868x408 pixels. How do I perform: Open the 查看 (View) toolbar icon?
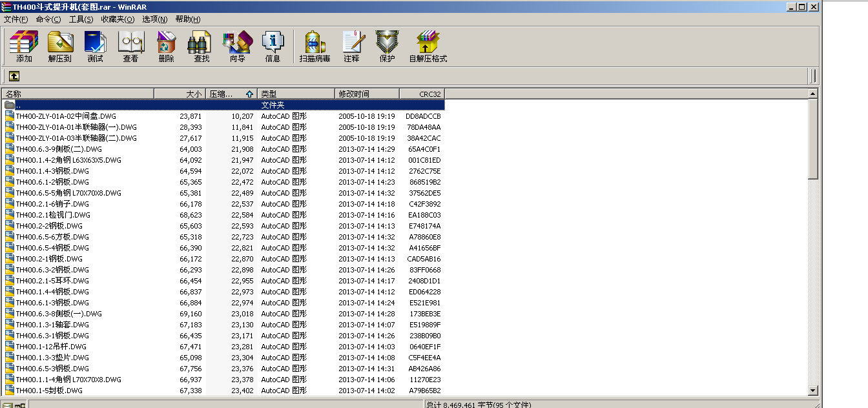[131, 42]
